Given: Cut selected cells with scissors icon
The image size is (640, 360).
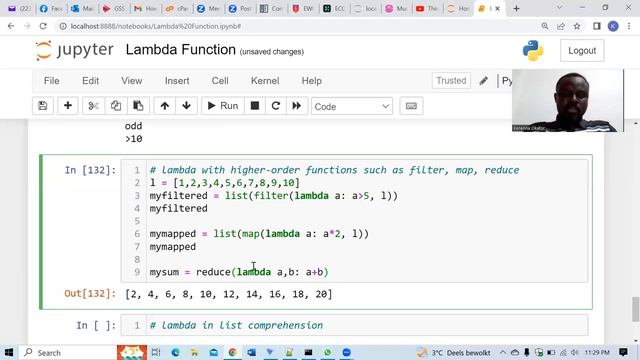Looking at the screenshot, I should 93,106.
